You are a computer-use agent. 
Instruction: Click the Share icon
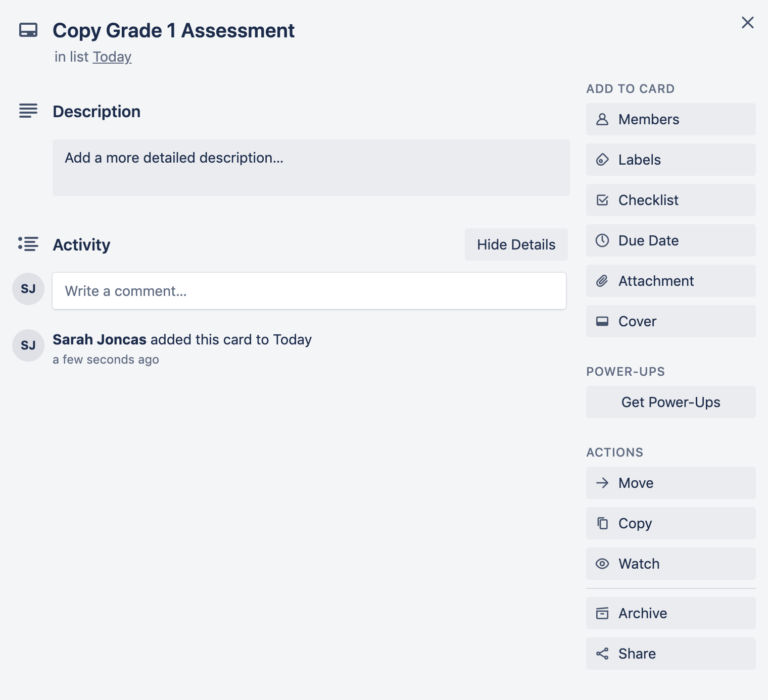(602, 654)
